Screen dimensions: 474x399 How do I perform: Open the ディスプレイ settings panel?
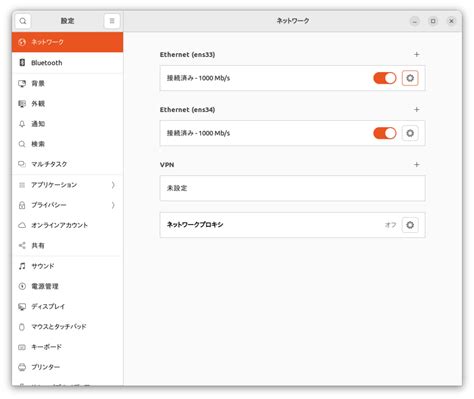[x=67, y=306]
